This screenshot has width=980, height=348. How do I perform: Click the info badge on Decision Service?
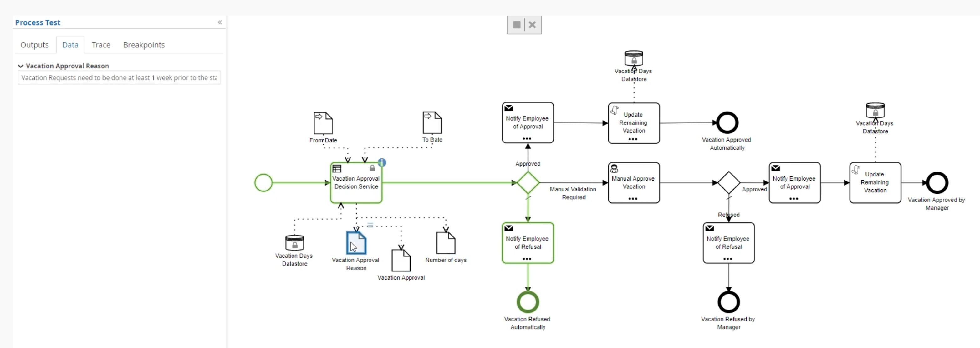(381, 163)
